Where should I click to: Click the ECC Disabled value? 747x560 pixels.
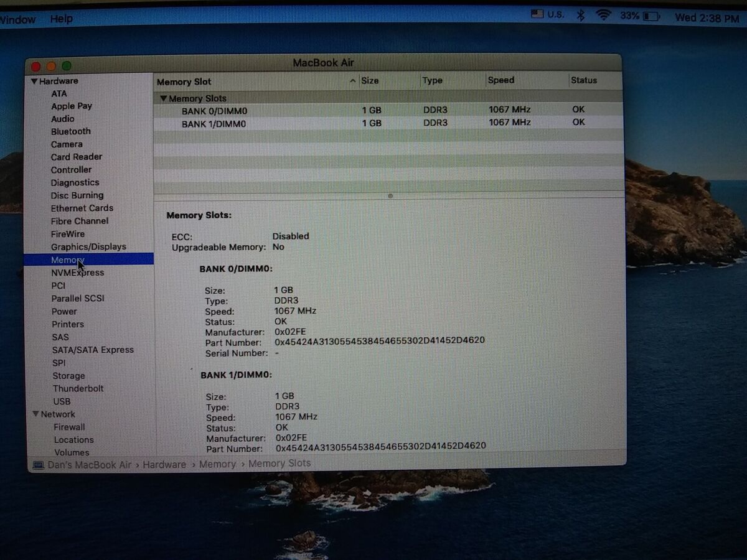[x=291, y=236]
